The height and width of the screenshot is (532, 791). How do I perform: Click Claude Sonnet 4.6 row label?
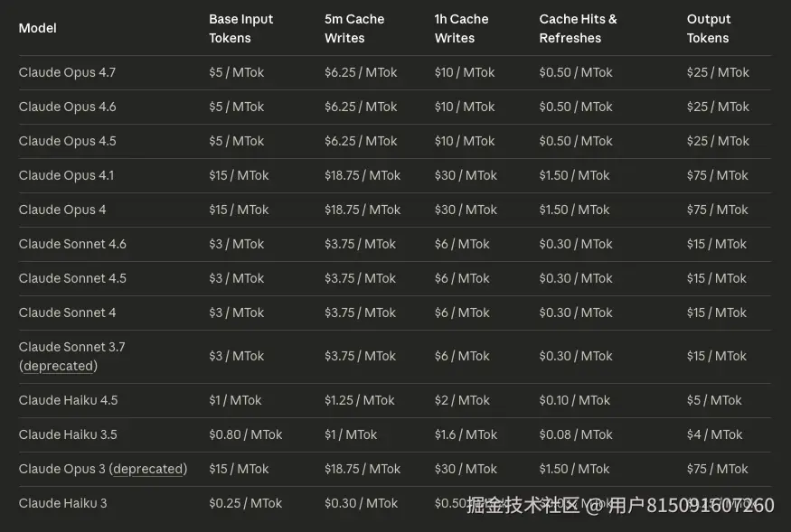pos(72,244)
